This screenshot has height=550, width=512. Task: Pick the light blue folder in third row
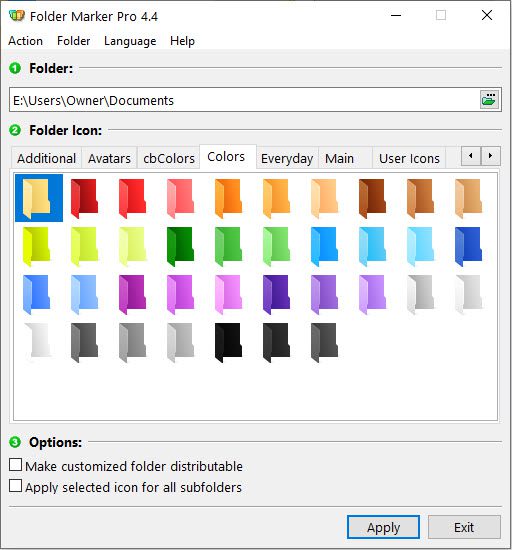[x=84, y=294]
